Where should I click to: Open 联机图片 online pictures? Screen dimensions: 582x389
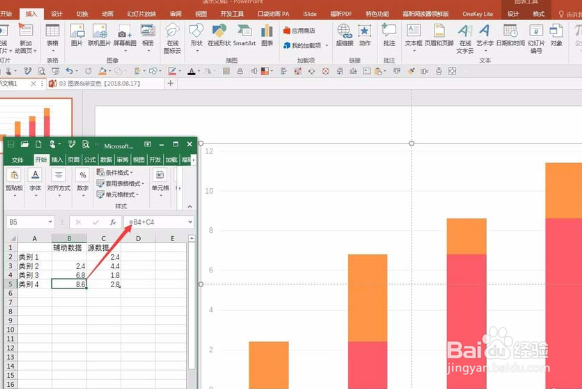(x=99, y=31)
